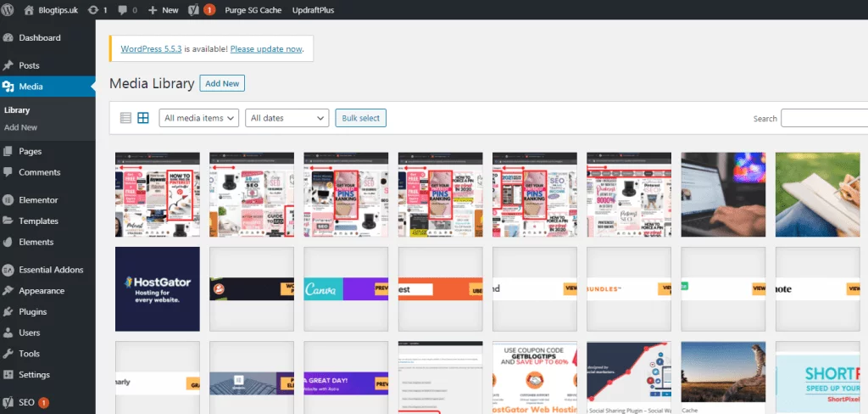This screenshot has height=414, width=868.
Task: Click the plus New icon
Action: coord(153,10)
